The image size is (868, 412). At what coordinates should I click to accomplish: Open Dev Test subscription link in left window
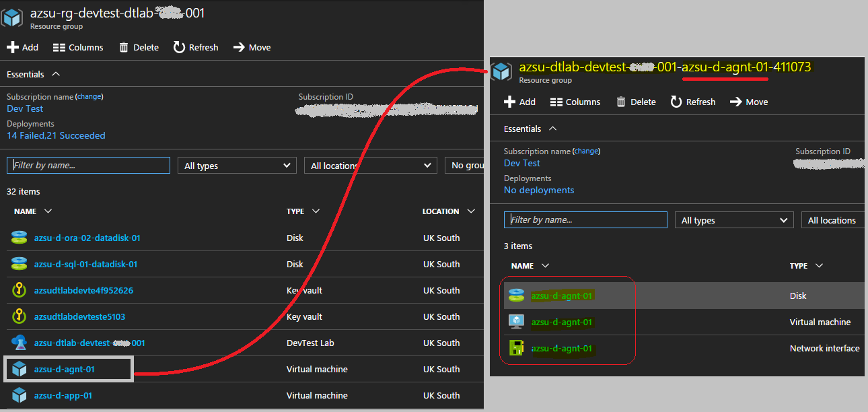25,108
